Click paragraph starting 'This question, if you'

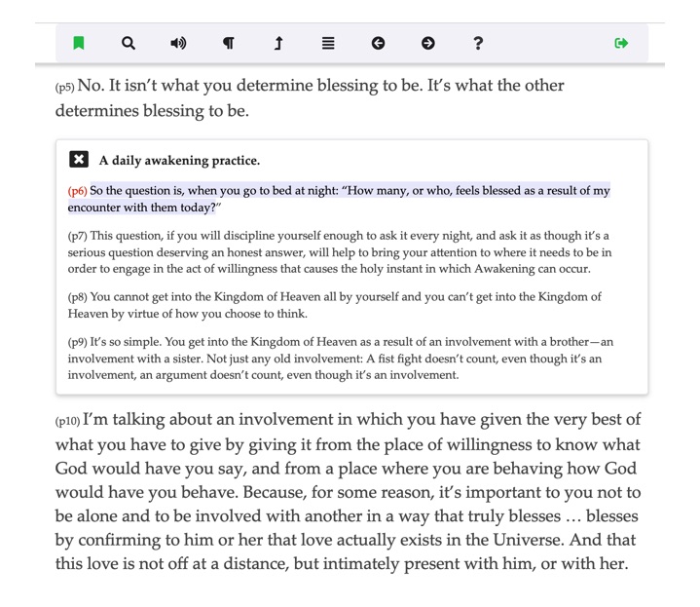coord(340,252)
